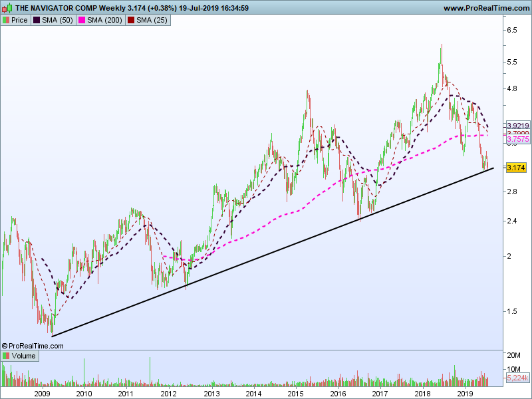
Task: Click the 2009 label on the time axis
Action: point(43,394)
